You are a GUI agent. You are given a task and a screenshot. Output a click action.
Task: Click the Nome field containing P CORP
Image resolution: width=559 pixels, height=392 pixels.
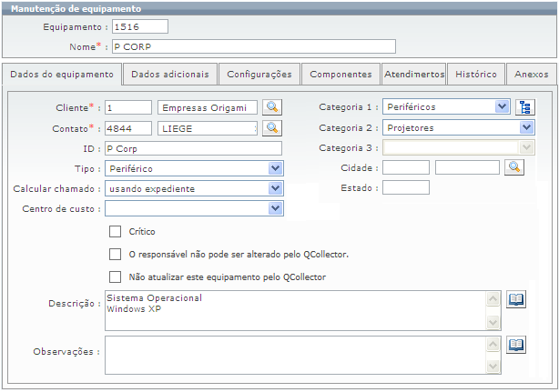coord(254,46)
